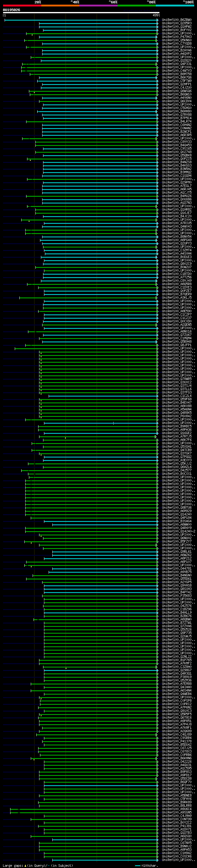Open the UniRef100_C0NAN2 hit label
197x868 pixels.
pos(177,128)
